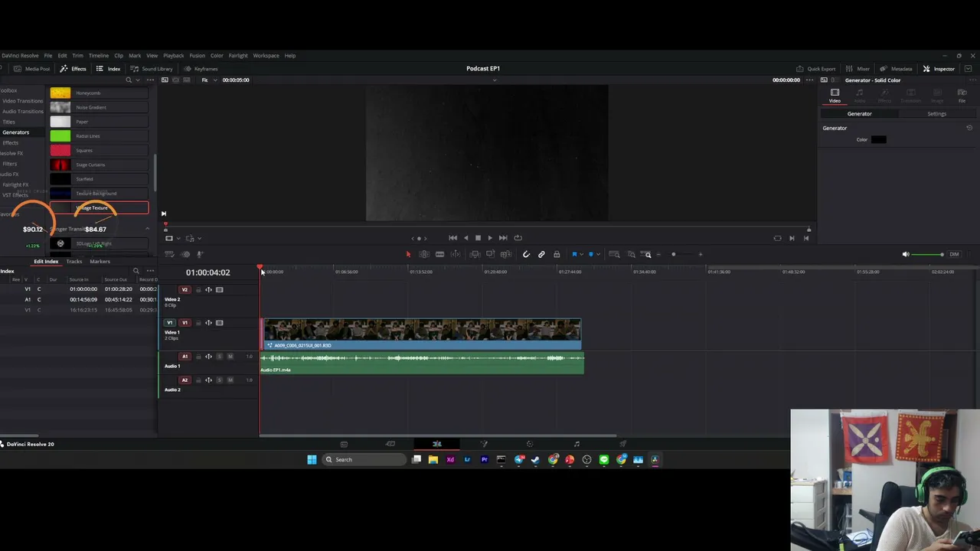Click the Overwrite Clip toolbar icon
Screen dimensions: 980x551
point(490,254)
